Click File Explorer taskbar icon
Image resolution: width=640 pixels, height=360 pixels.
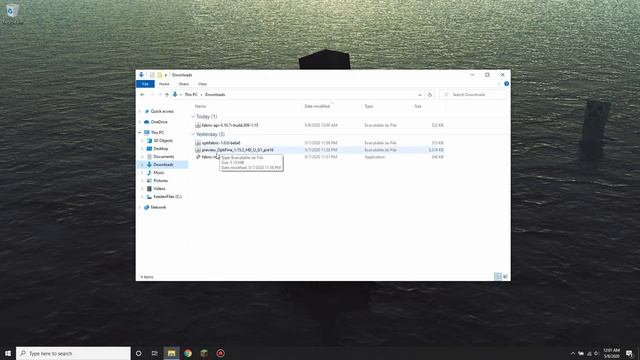tap(171, 353)
